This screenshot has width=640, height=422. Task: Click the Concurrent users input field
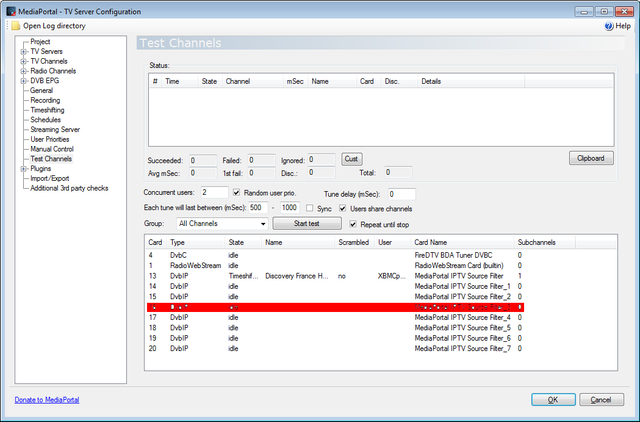pos(213,192)
